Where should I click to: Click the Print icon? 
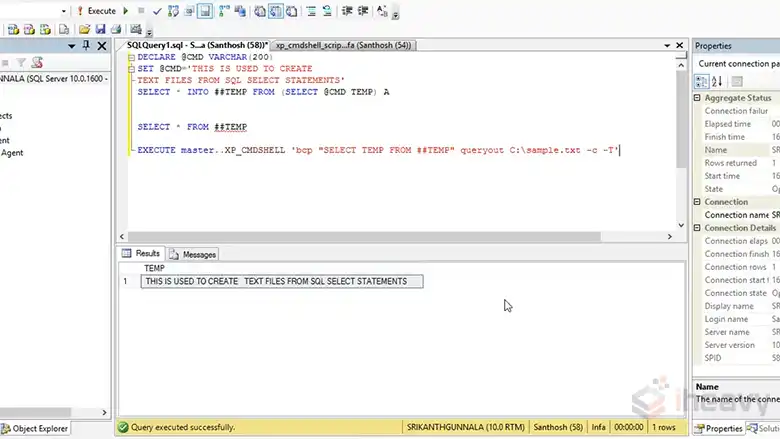[x=116, y=29]
